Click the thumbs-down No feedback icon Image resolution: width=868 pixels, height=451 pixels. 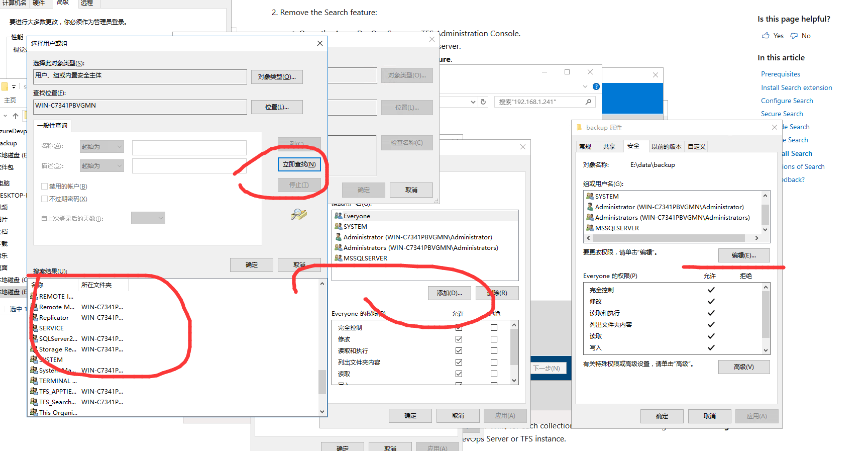point(794,36)
